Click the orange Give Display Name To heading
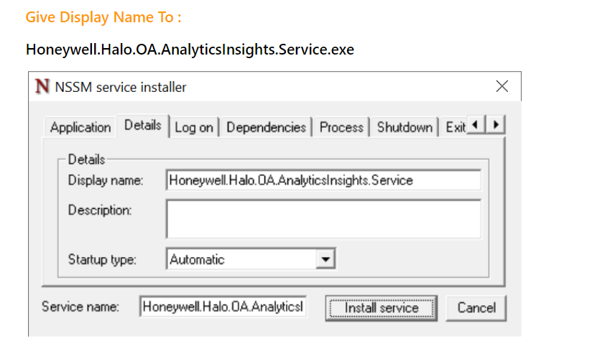Viewport: 595px width, 364px height. tap(103, 17)
